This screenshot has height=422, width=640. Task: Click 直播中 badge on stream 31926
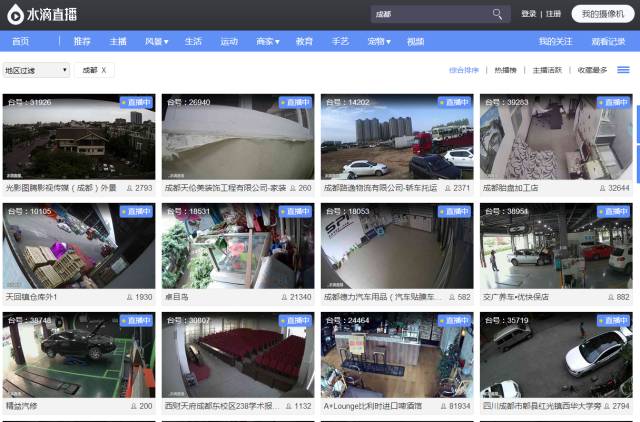[136, 102]
